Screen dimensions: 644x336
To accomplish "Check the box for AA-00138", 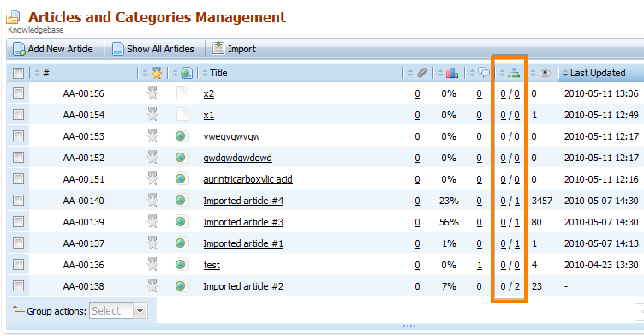I will pos(18,286).
